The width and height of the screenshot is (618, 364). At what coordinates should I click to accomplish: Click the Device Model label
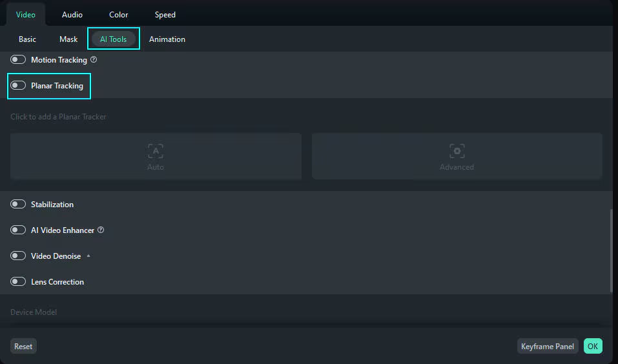pyautogui.click(x=34, y=312)
